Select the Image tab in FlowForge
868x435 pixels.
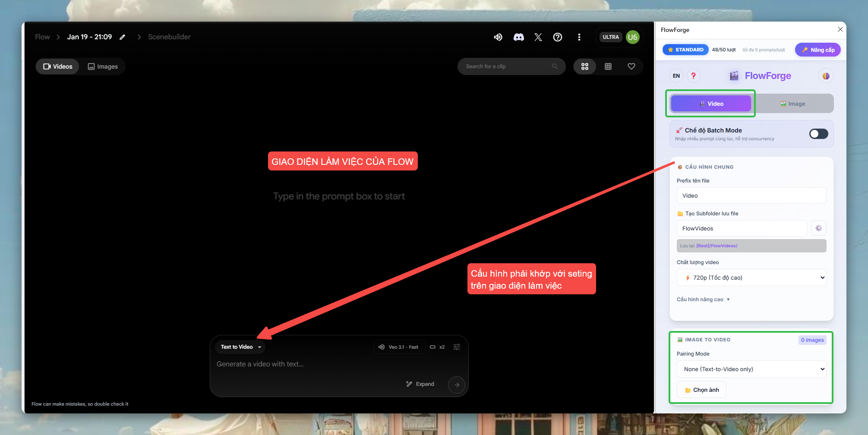pyautogui.click(x=792, y=104)
